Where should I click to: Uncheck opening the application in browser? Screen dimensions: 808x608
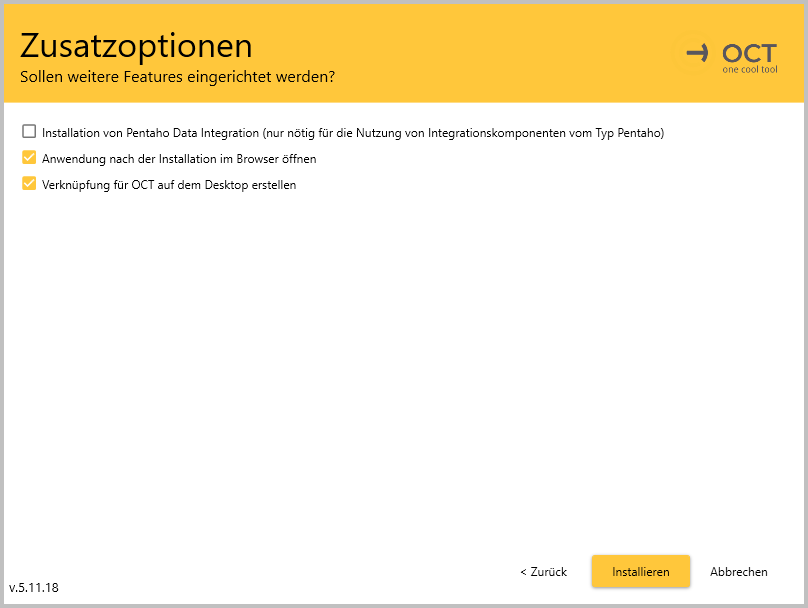tap(29, 158)
